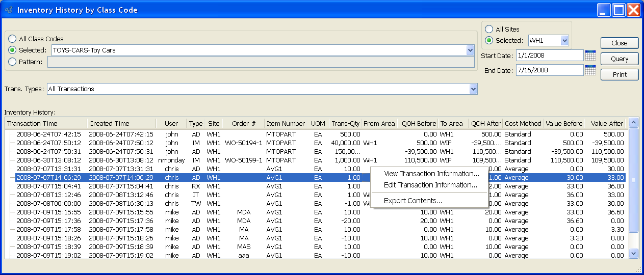Viewport: 644px width, 275px height.
Task: Open the Start Date calendar picker
Action: coord(590,56)
